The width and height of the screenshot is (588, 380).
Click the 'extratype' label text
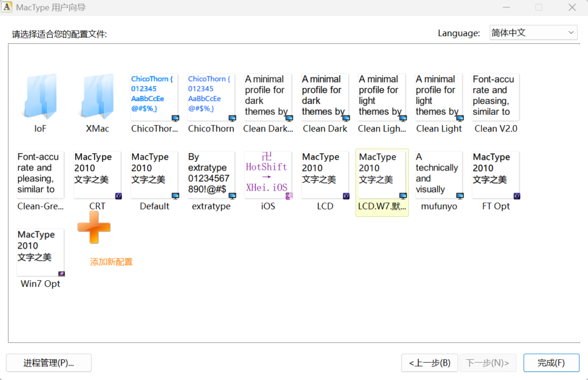(x=211, y=206)
